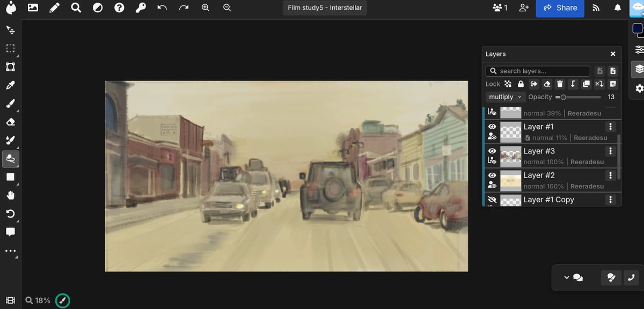The width and height of the screenshot is (644, 309).
Task: Open the gear settings on right sidebar
Action: pyautogui.click(x=639, y=89)
